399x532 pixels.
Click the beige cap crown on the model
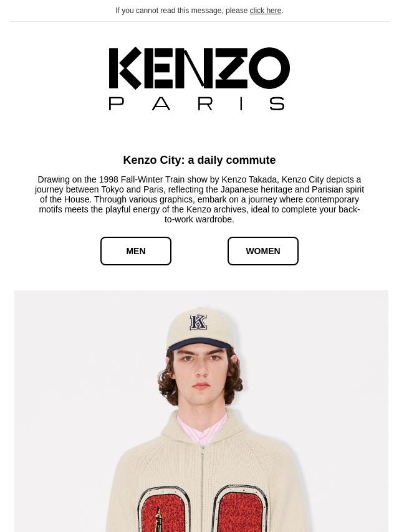pos(199,326)
